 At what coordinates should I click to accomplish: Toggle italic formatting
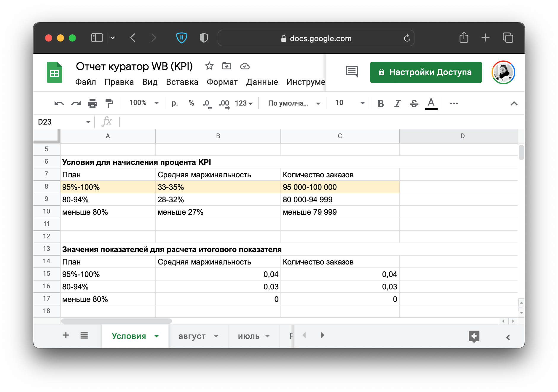click(397, 103)
